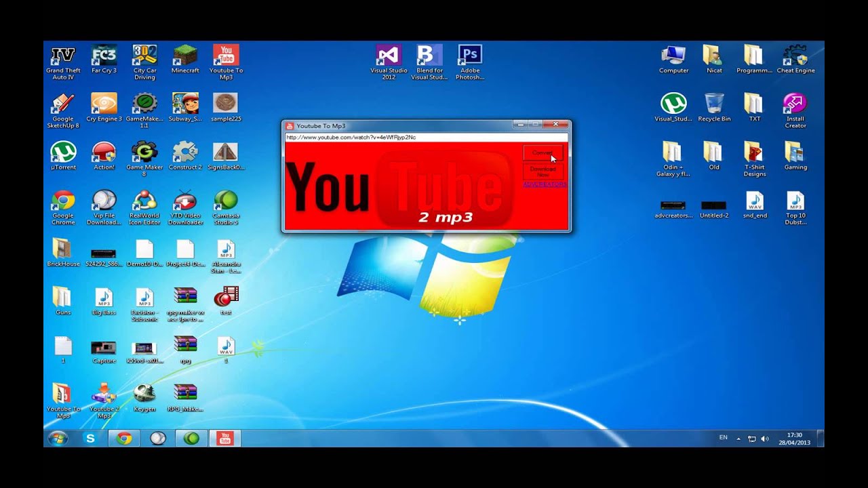This screenshot has height=488, width=868.
Task: Select the Game Maker 8 icon
Action: (x=144, y=159)
